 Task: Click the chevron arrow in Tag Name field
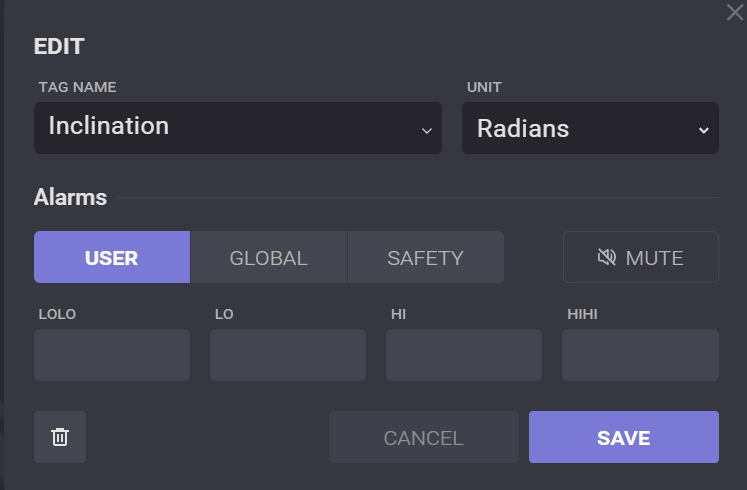pyautogui.click(x=427, y=130)
